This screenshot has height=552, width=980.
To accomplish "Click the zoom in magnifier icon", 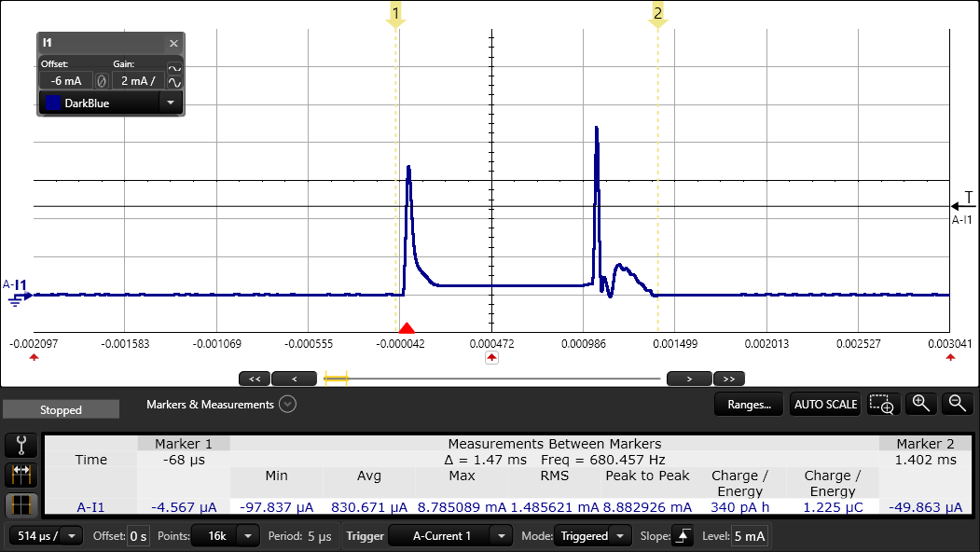I will [921, 404].
